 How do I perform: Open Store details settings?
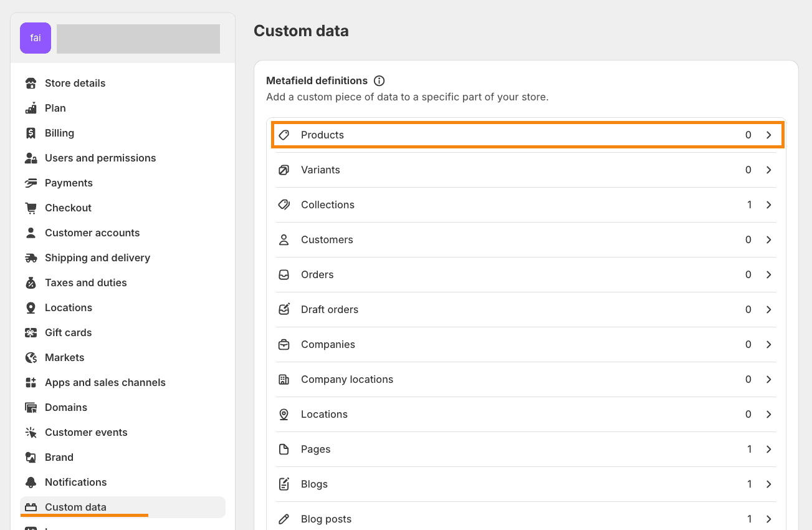[123, 83]
